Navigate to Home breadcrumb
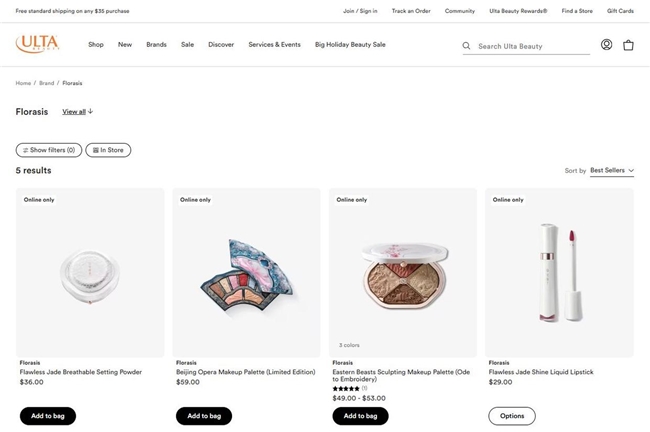650x432 pixels. pyautogui.click(x=23, y=83)
